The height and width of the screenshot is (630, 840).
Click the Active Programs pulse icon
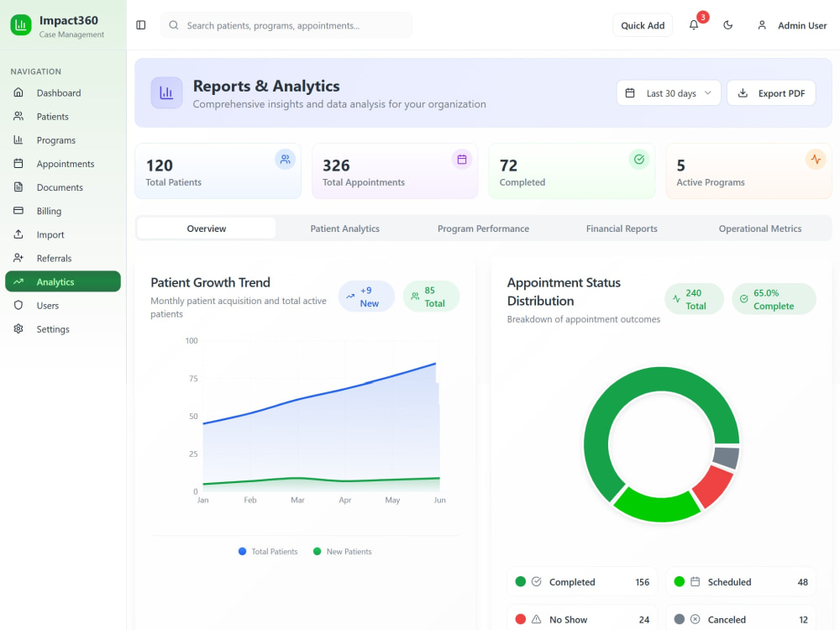click(x=816, y=159)
